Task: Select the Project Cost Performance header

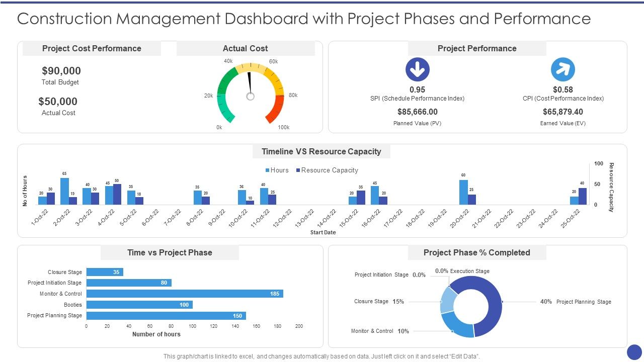Action: (x=92, y=48)
